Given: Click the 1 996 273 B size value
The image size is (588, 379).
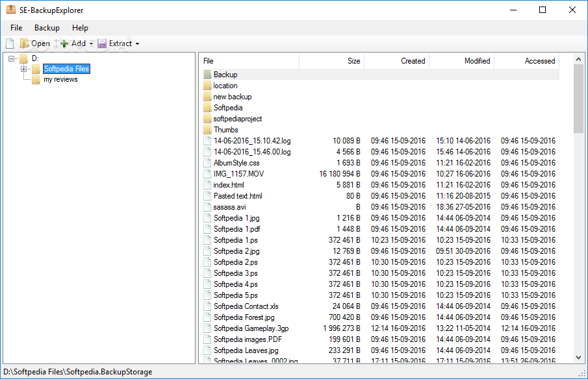Looking at the screenshot, I should tap(342, 328).
